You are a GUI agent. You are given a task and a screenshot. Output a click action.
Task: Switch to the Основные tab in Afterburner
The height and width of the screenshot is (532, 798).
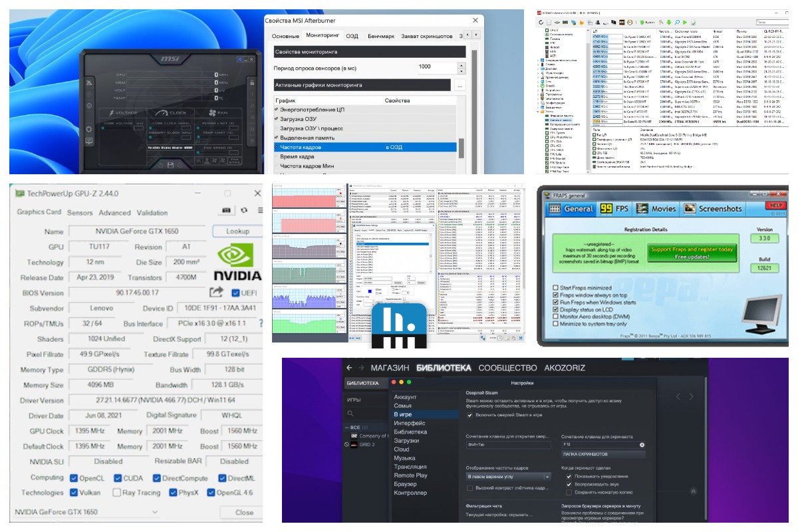tap(285, 36)
